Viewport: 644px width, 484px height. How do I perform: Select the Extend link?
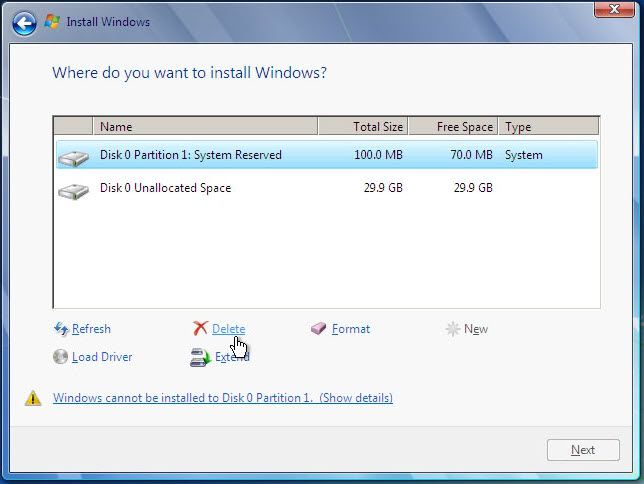click(232, 357)
